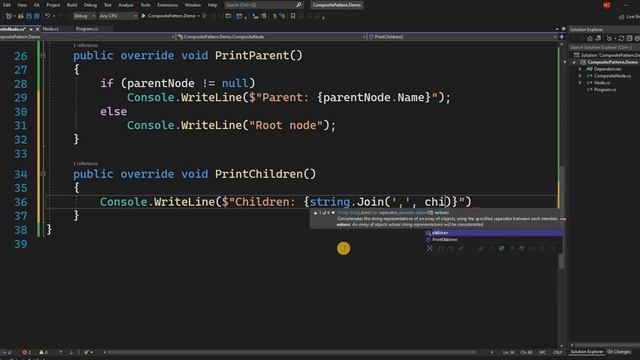The width and height of the screenshot is (640, 360).
Task: Toggle the highlighted teal IntelliSense filter icon
Action: [x=501, y=248]
